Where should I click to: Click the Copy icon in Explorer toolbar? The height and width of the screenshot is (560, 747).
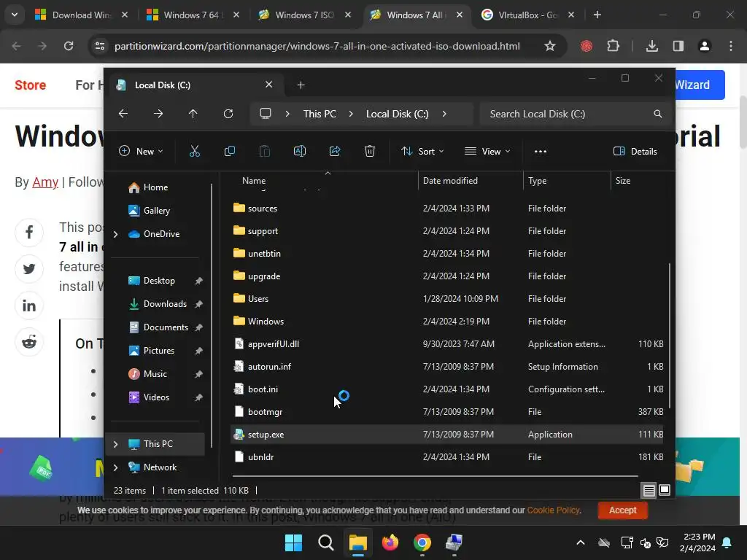pos(230,152)
